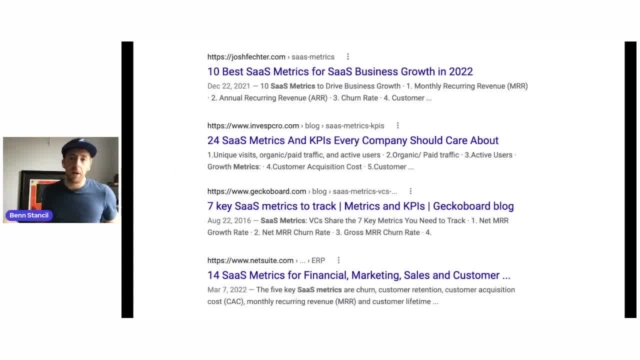This screenshot has height=360, width=640.
Task: Click the 'Mar 7, 2022' snippet under the netsuite result
Action: pos(227,290)
